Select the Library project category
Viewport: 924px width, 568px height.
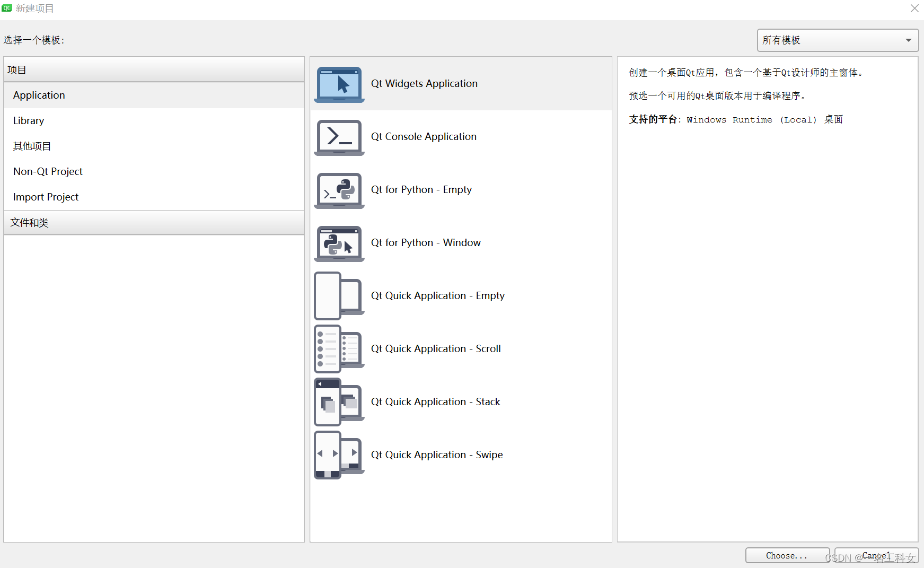pos(154,121)
